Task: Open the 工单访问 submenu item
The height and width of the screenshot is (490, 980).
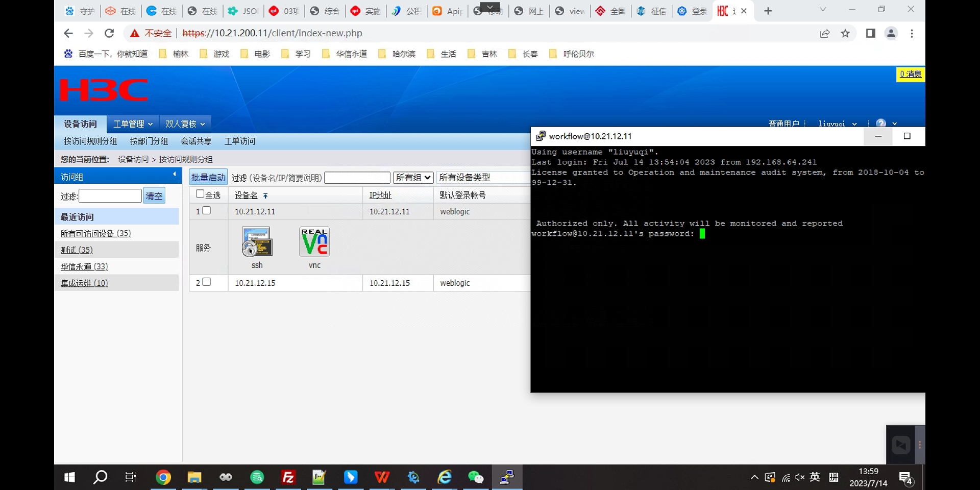Action: coord(240,141)
